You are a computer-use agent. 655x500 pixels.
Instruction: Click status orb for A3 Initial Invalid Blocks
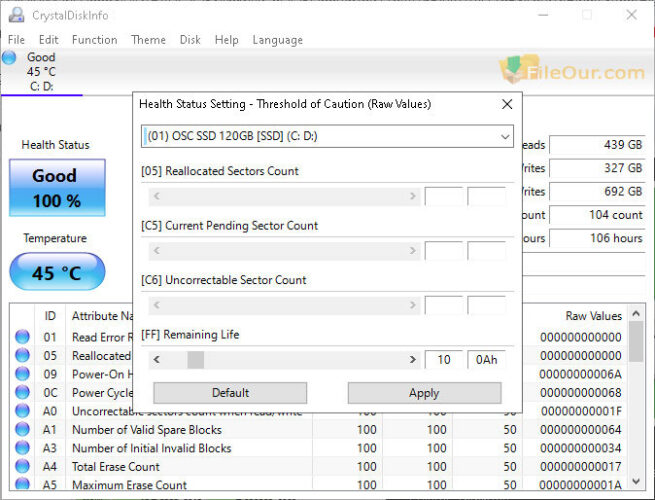coord(23,448)
